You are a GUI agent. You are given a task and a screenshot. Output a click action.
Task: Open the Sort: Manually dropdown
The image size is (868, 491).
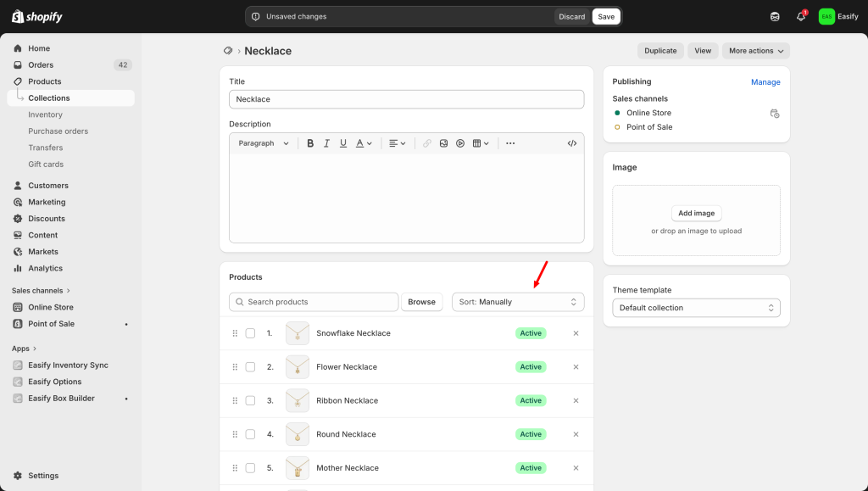coord(518,302)
